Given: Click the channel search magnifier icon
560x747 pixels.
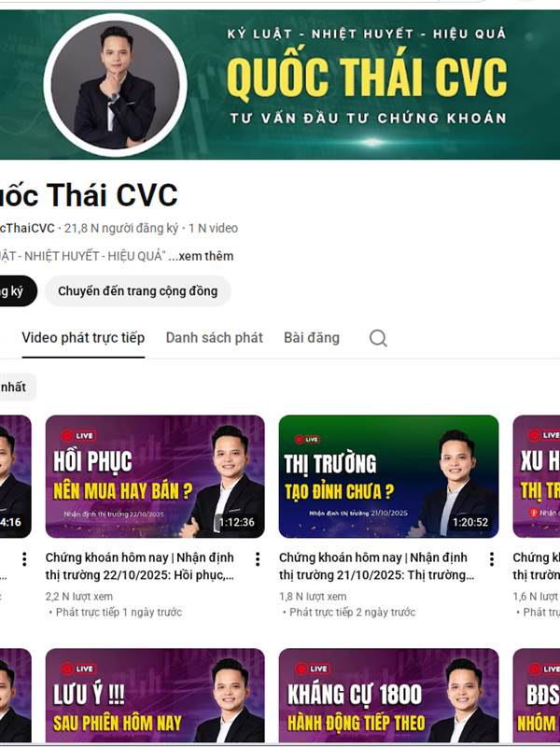Looking at the screenshot, I should [x=378, y=338].
